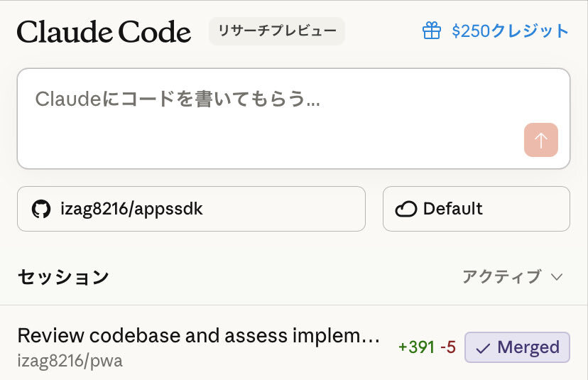Open the アクティブ session filter

tap(501, 276)
